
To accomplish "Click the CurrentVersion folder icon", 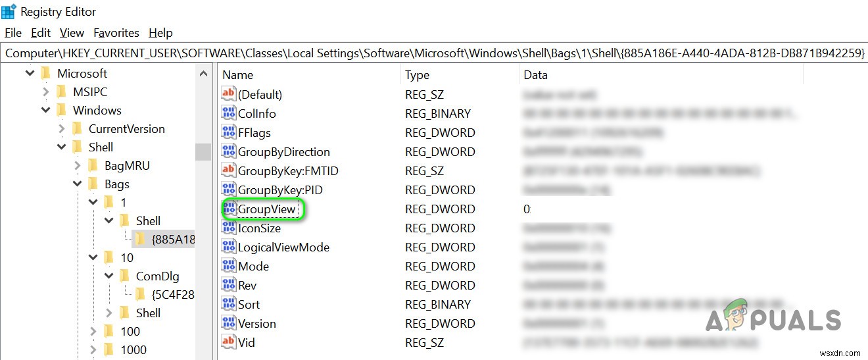I will tap(77, 128).
